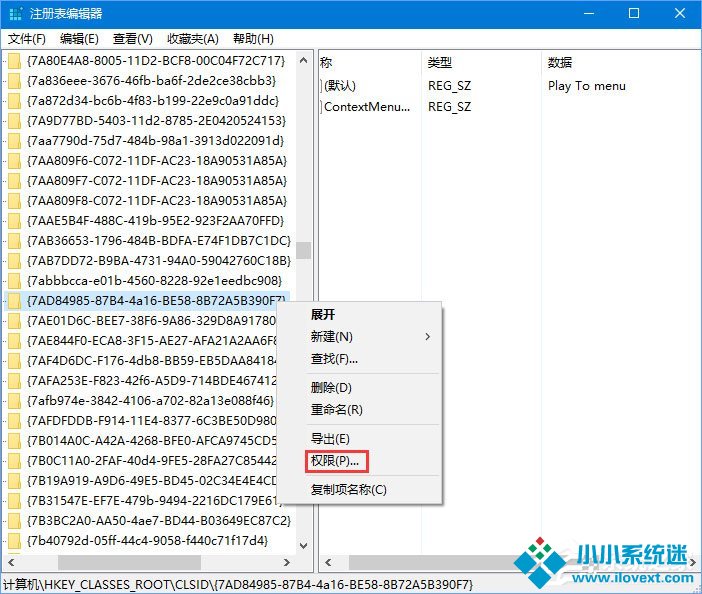Select the ContextMenu... value entry
This screenshot has width=702, height=594.
pyautogui.click(x=367, y=107)
